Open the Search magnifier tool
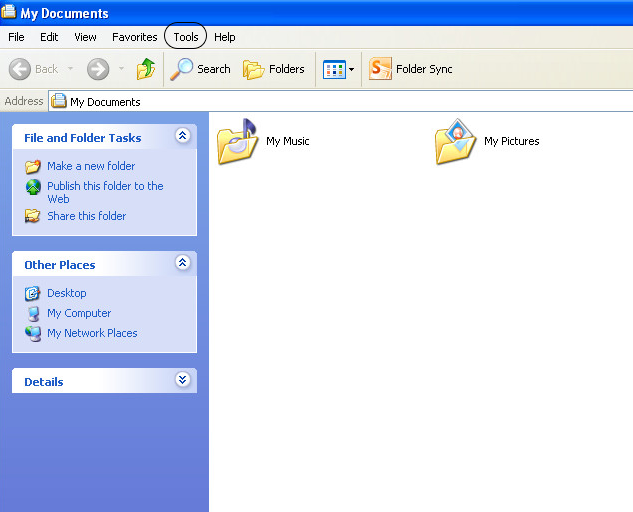 [183, 69]
